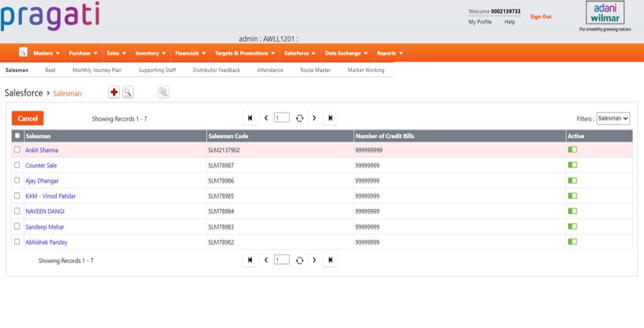The width and height of the screenshot is (644, 328).
Task: Click the orange Cancel button
Action: click(x=28, y=118)
